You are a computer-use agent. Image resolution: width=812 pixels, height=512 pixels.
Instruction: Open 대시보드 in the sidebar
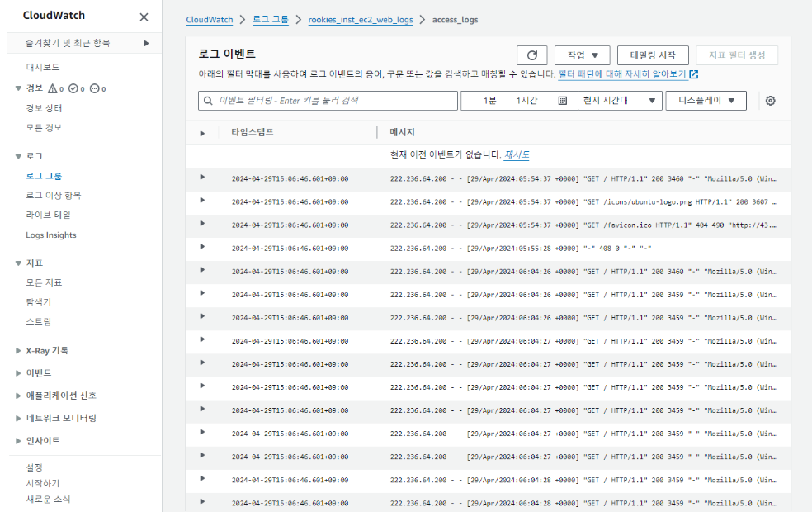(x=43, y=67)
